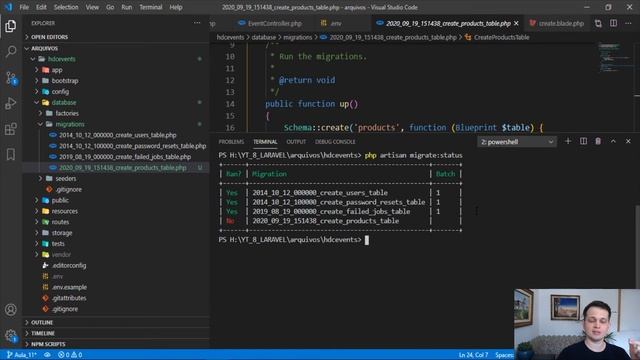Click the hdcevents breadcrumb segment
Image resolution: width=640 pixels, height=360 pixels.
(x=230, y=37)
